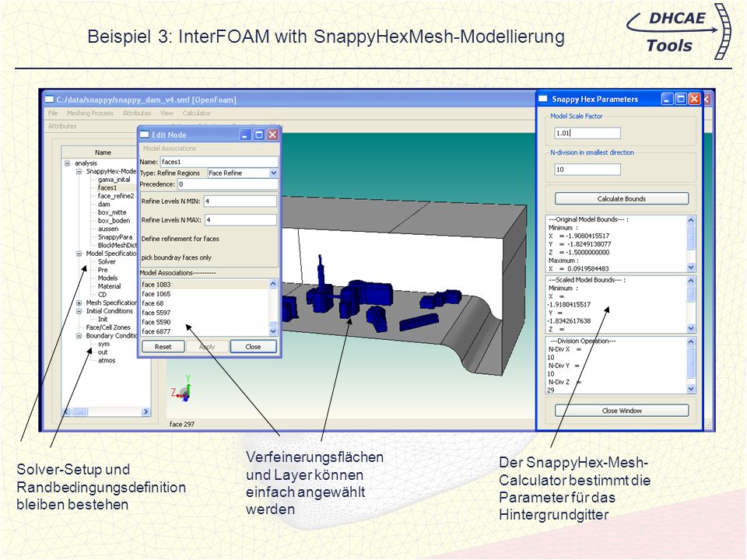Click the N-division in smallest direction field
The height and width of the screenshot is (560, 747).
[587, 170]
